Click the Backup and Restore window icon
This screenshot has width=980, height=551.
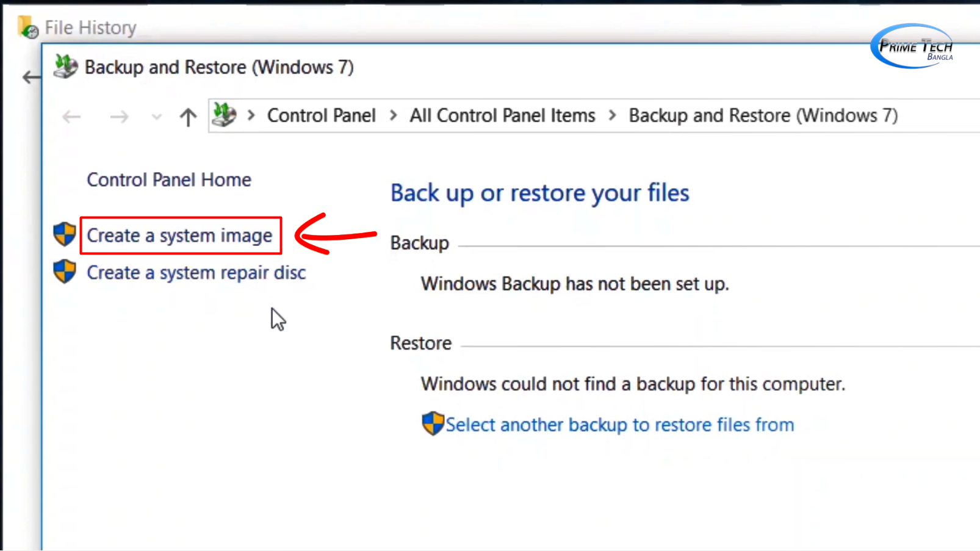click(x=65, y=67)
